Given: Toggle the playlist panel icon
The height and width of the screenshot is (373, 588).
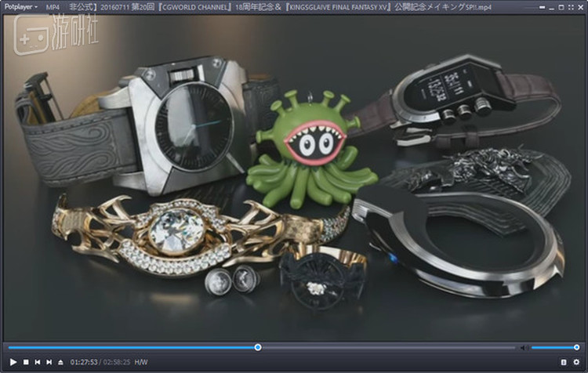Looking at the screenshot, I should coord(563,362).
